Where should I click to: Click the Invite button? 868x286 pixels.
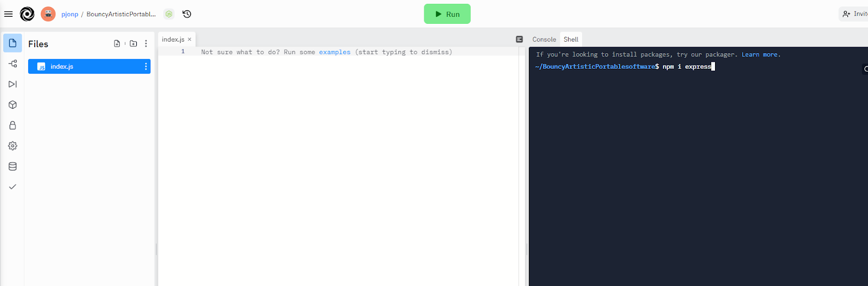tap(854, 14)
